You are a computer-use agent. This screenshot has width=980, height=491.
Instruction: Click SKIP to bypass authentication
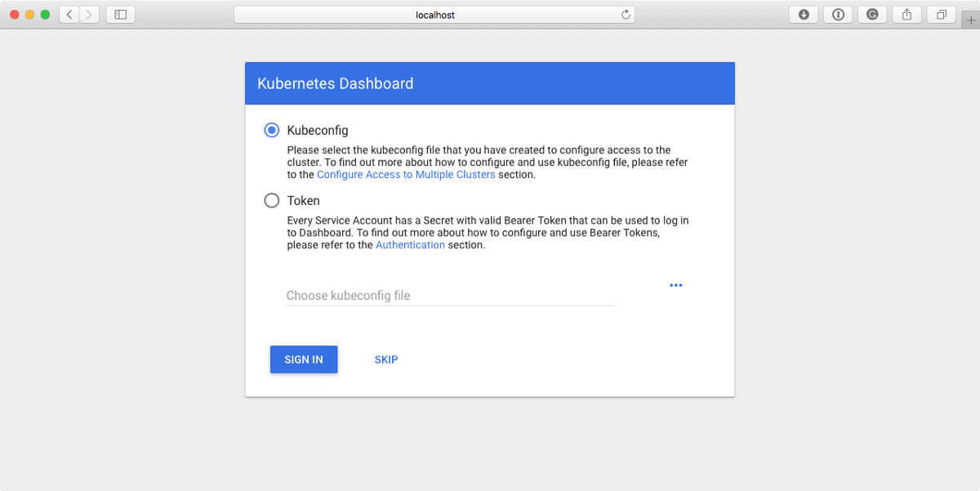(x=385, y=359)
